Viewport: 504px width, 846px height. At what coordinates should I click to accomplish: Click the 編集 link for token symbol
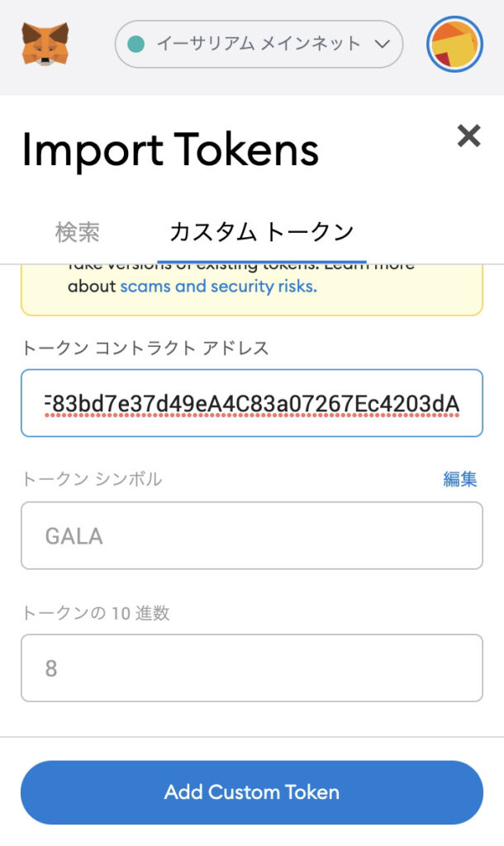459,478
